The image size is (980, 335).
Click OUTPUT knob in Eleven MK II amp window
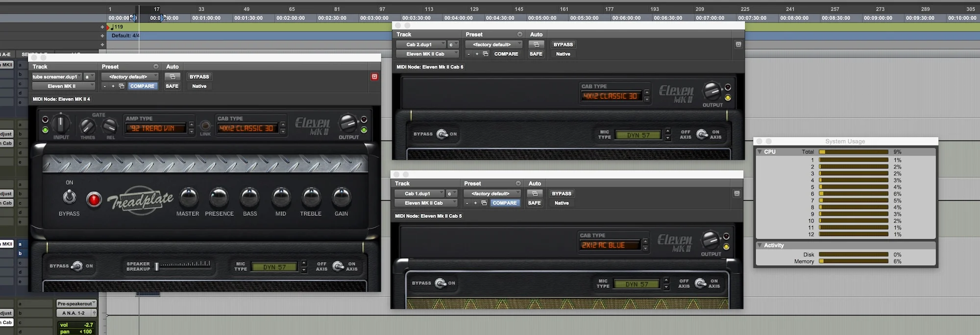[348, 124]
